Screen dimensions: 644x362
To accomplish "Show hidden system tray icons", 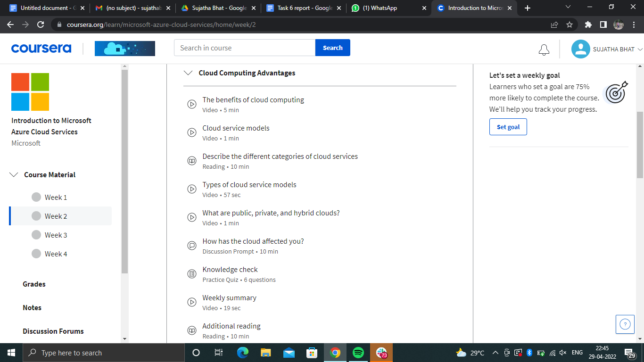I will point(495,353).
